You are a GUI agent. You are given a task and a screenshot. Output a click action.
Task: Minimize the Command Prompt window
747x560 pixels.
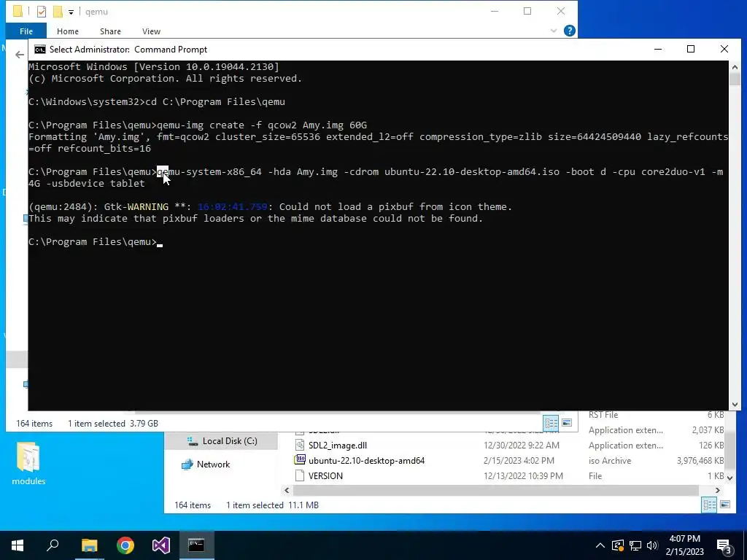(x=658, y=49)
